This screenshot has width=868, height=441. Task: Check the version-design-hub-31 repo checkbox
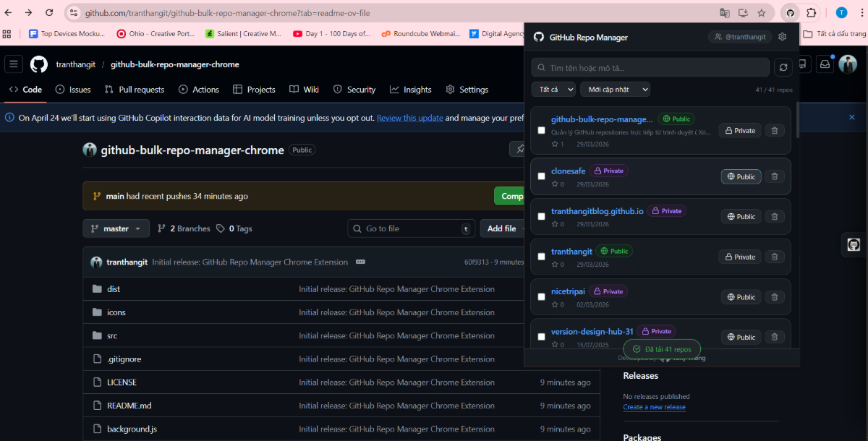[541, 337]
